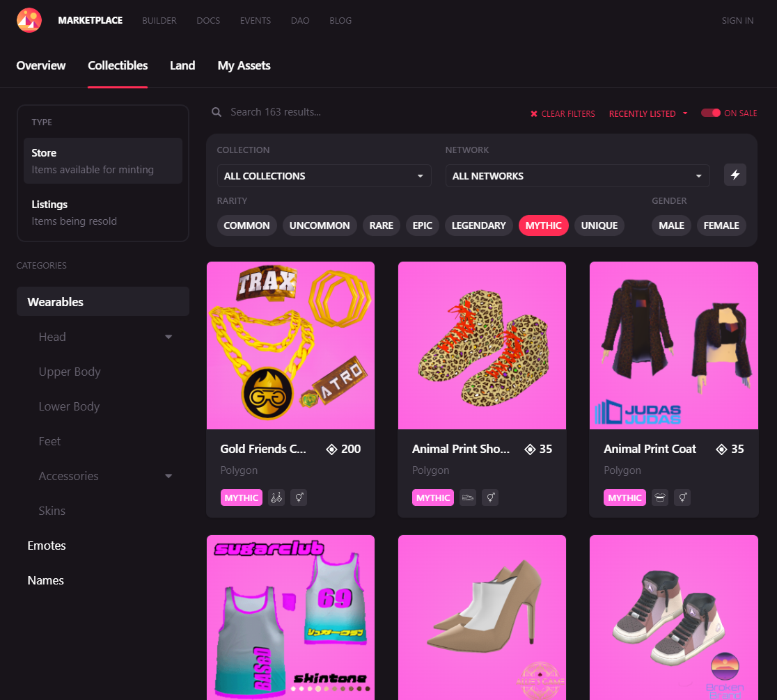Open the Builder nav item

tap(159, 21)
